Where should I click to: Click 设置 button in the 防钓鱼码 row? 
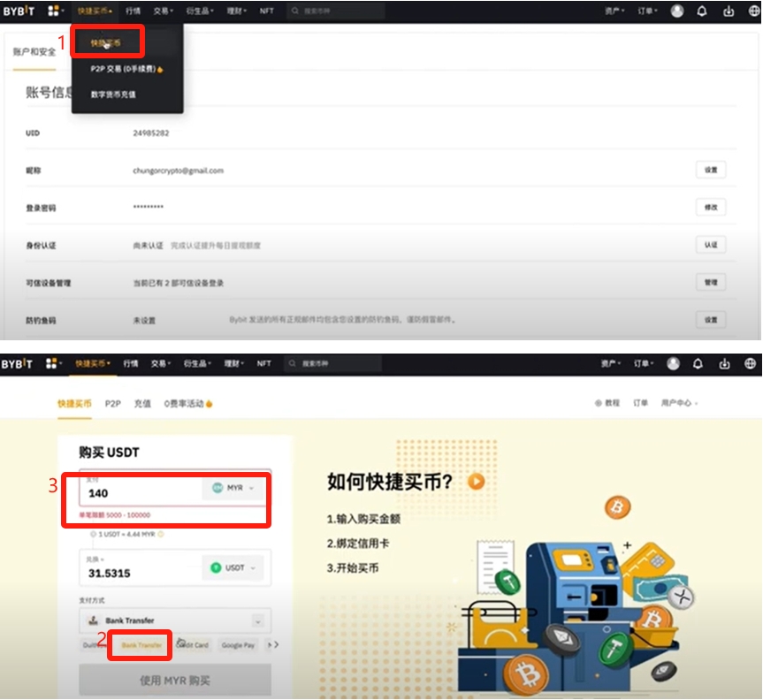point(711,320)
